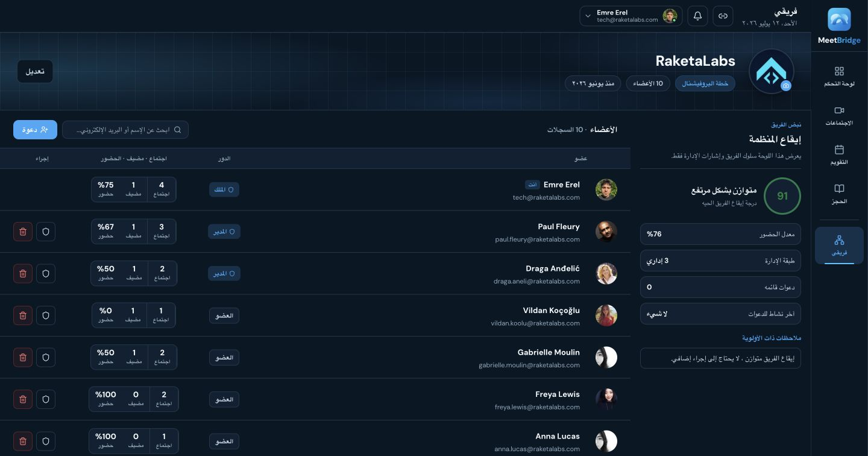Click email paul.fleury@raketalabs.com
Image resolution: width=868 pixels, height=456 pixels.
(538, 239)
